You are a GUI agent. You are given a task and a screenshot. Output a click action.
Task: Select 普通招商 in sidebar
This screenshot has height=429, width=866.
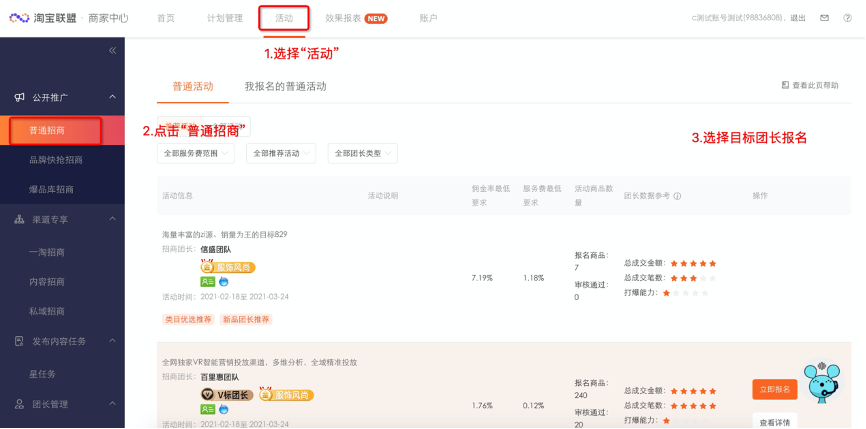coord(62,130)
